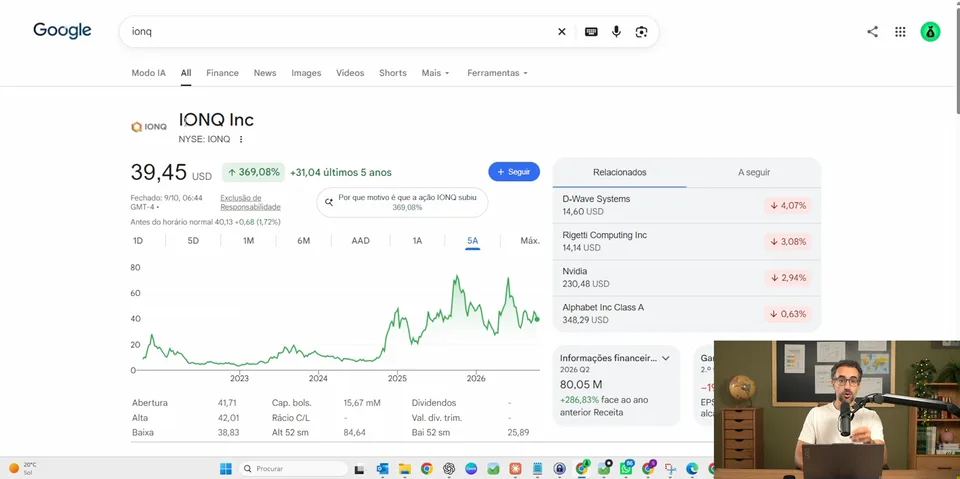Image resolution: width=960 pixels, height=479 pixels.
Task: Click the 80,05 M revenue value
Action: point(580,385)
